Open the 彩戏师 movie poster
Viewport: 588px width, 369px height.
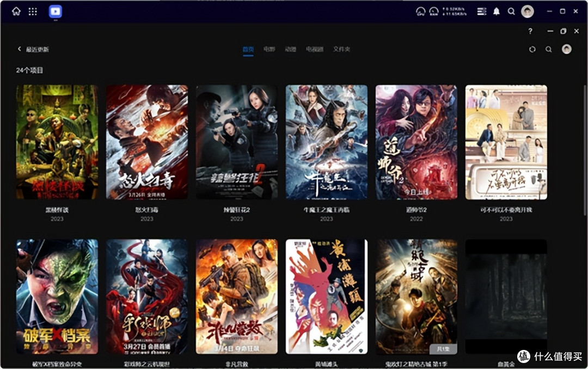tap(147, 297)
